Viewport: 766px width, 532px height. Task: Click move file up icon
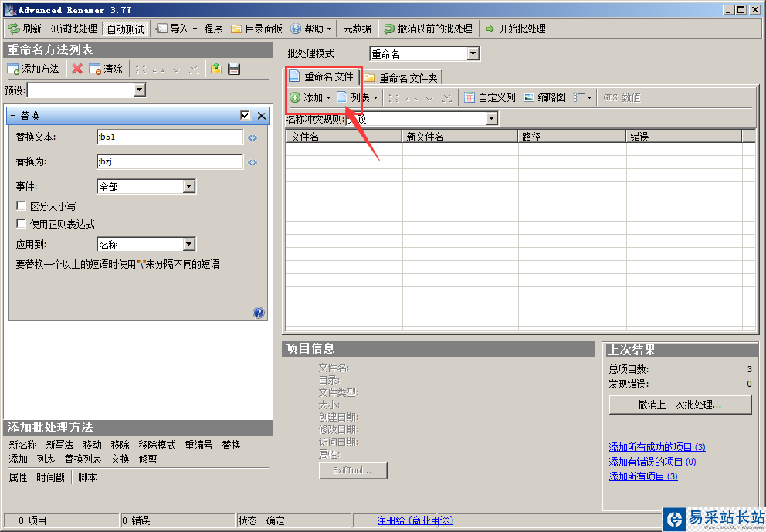[x=412, y=98]
